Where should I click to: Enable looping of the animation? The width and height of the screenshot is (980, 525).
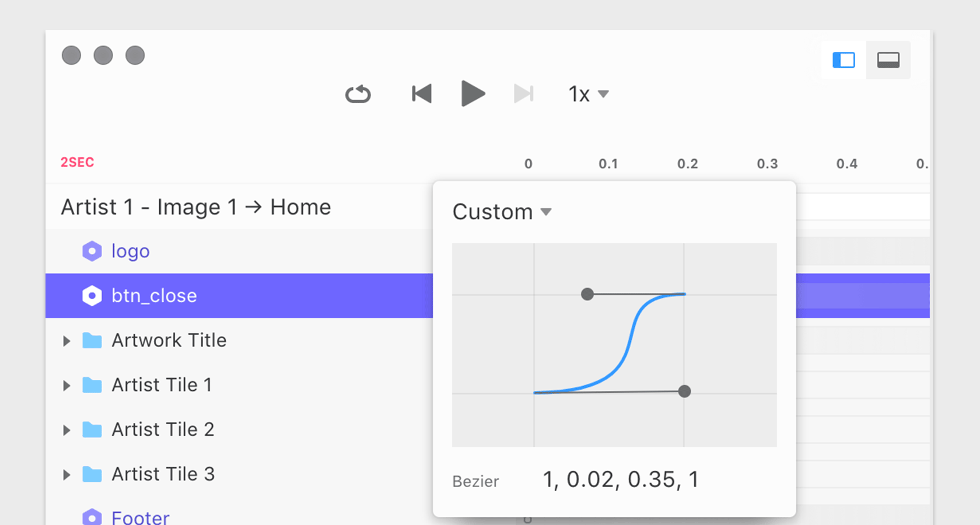click(x=358, y=93)
